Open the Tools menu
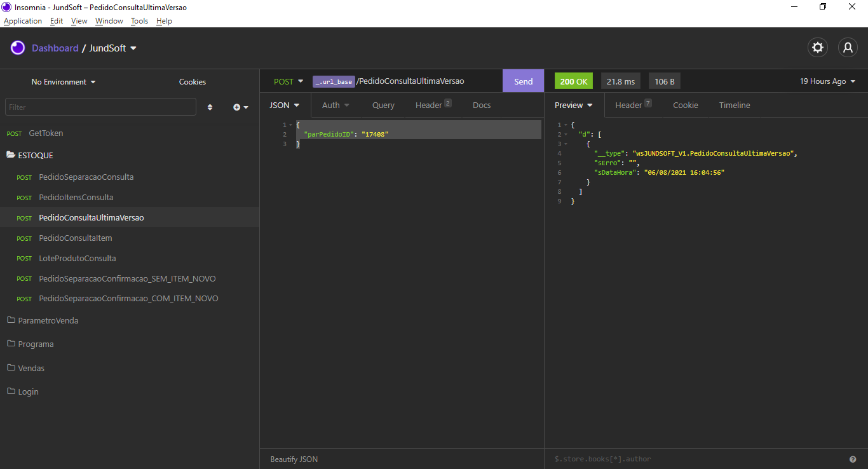868x469 pixels. point(139,21)
